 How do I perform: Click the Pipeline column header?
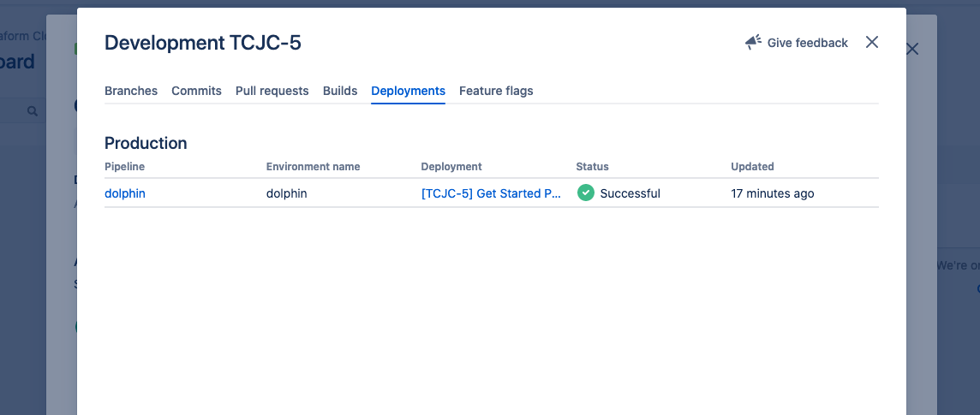tap(124, 167)
